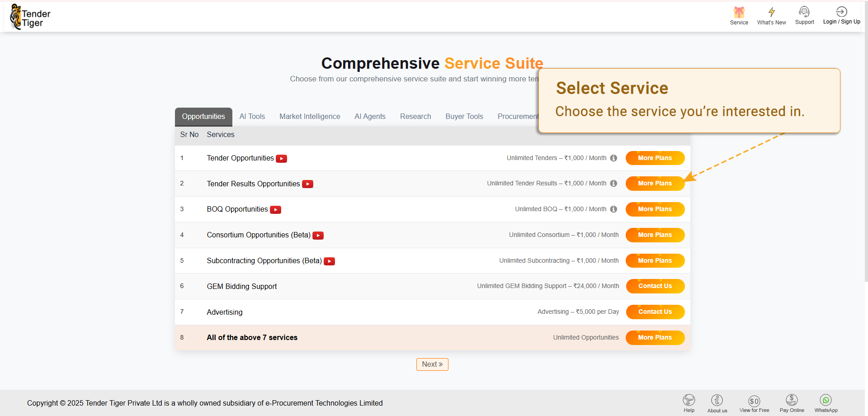Click Contact Us for GEM Bidding Support
The image size is (868, 416).
(655, 286)
